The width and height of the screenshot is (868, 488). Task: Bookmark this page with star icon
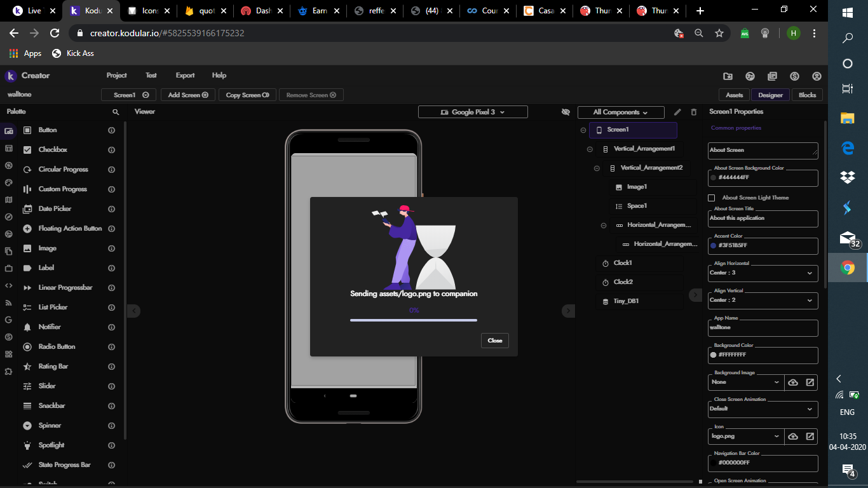click(719, 33)
